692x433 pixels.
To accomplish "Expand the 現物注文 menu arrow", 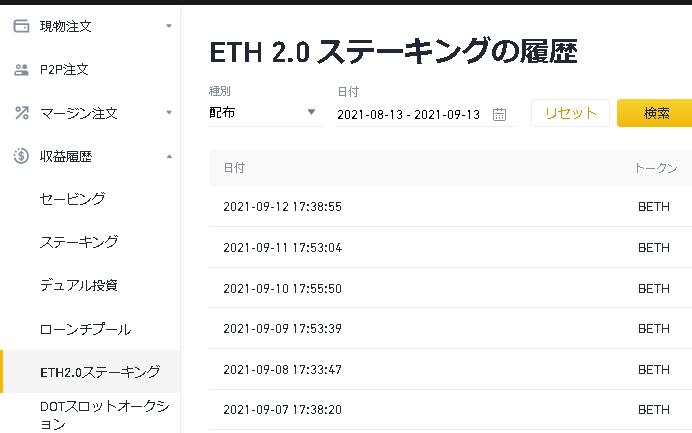I will [x=168, y=26].
